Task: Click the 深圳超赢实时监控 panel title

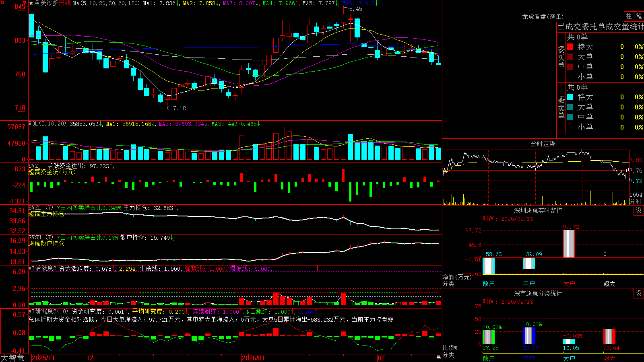Action: click(x=538, y=210)
